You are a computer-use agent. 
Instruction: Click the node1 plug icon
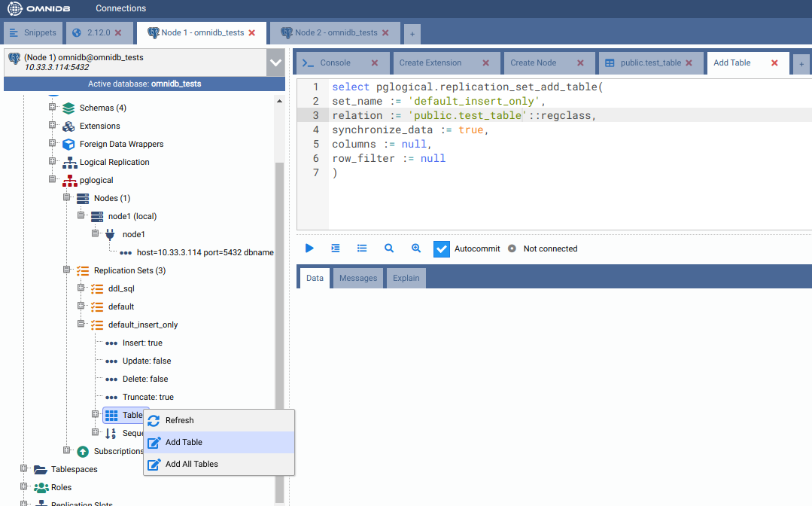click(x=110, y=235)
